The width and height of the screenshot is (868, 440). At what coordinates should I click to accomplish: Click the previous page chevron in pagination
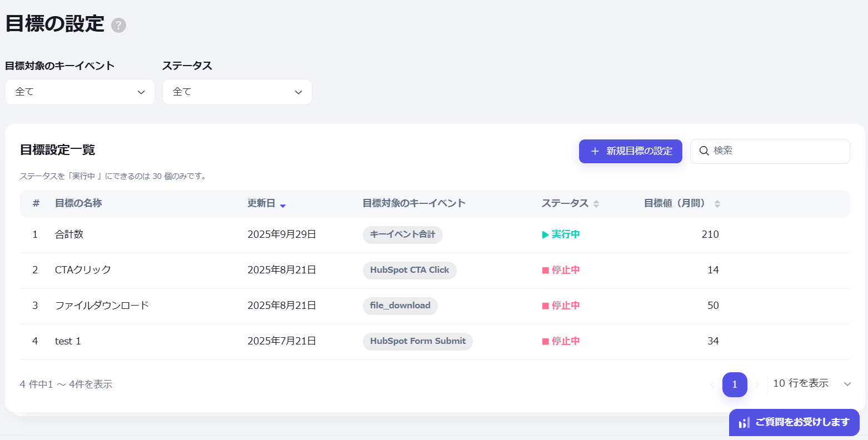coord(713,384)
